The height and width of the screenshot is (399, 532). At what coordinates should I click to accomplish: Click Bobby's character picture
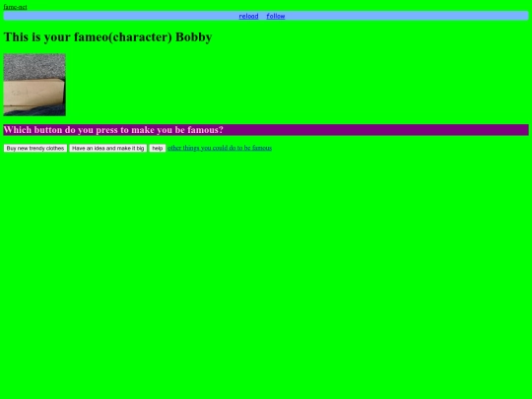tap(34, 85)
